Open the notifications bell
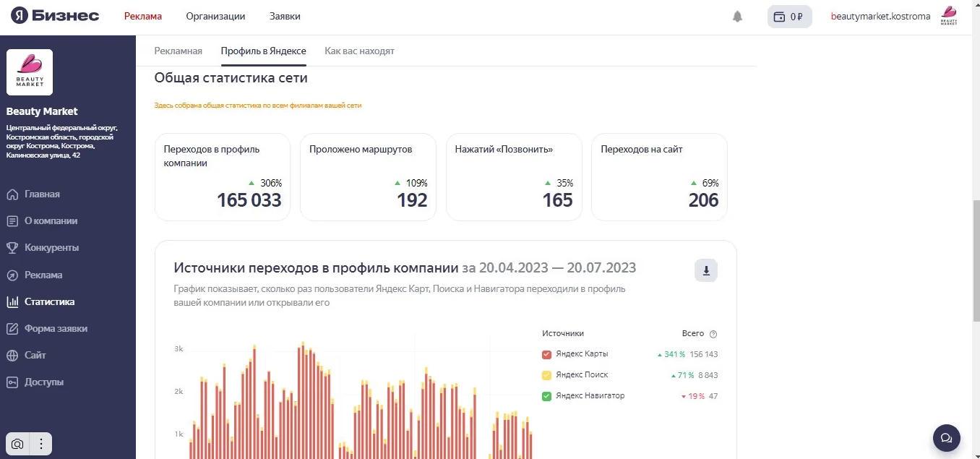This screenshot has width=980, height=459. tap(737, 17)
